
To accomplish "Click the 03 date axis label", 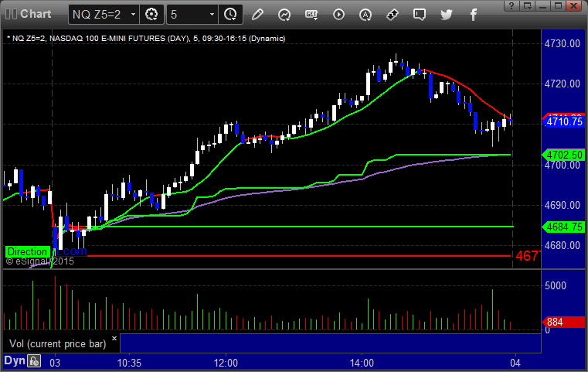I will (x=55, y=363).
